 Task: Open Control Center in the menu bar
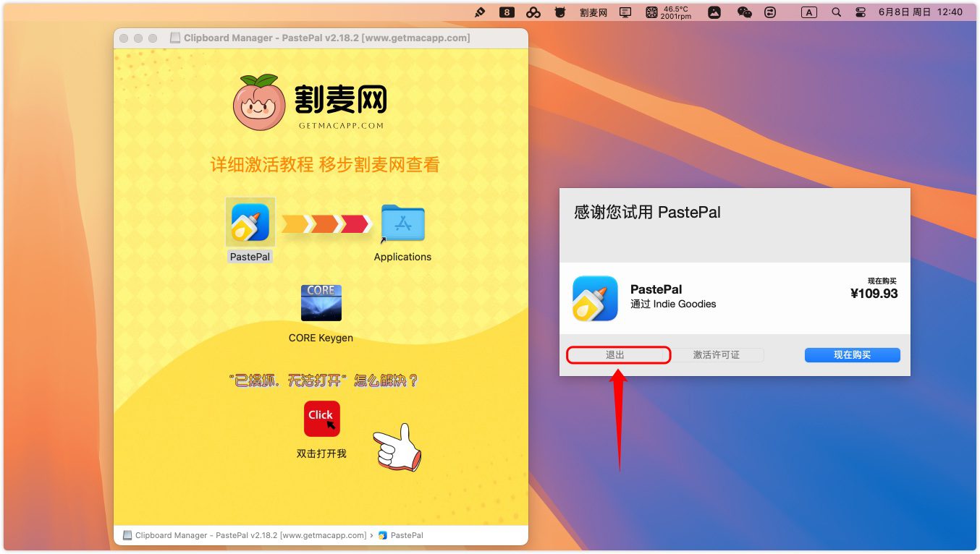point(860,12)
